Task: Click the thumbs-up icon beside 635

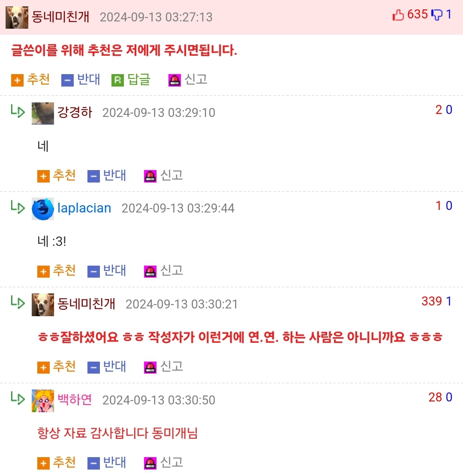Action: click(398, 15)
